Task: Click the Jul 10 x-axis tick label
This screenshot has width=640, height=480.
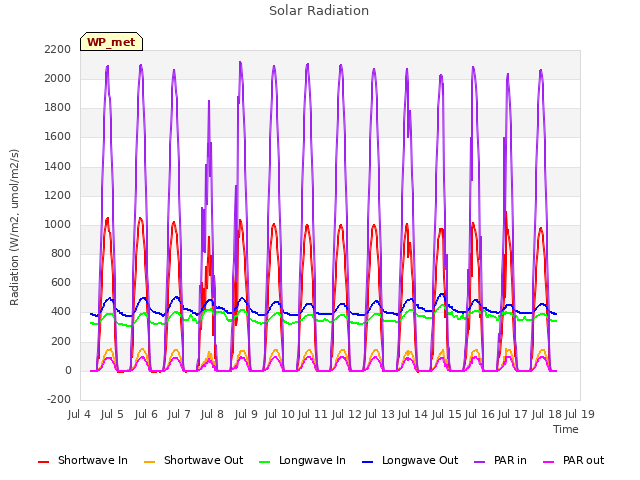Action: point(280,414)
